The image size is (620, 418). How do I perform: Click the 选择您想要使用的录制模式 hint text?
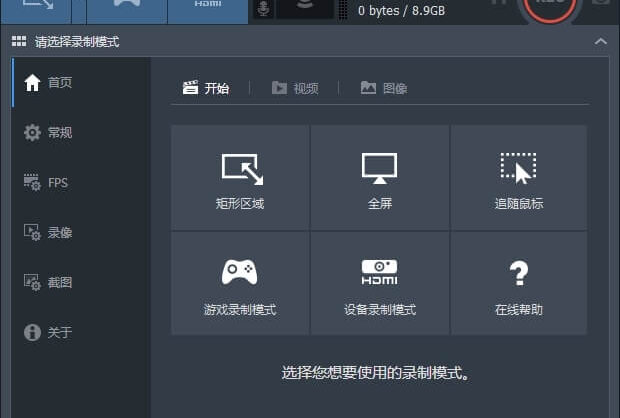pos(375,373)
